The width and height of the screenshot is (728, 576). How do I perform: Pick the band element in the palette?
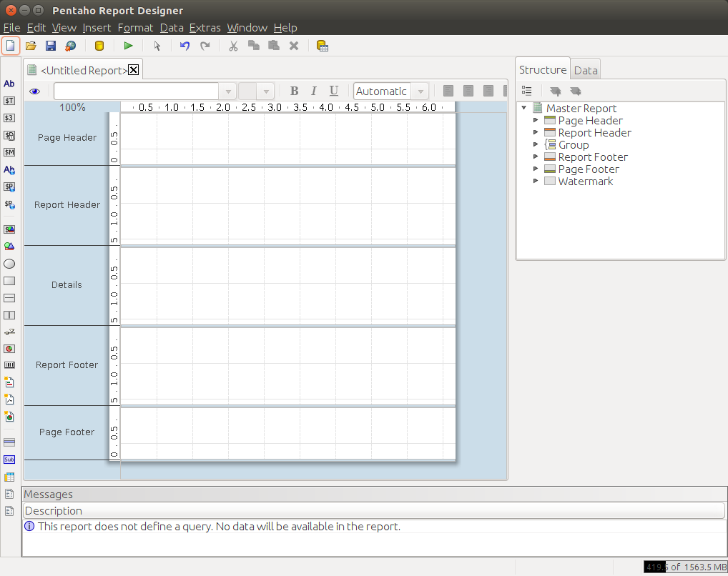(9, 442)
